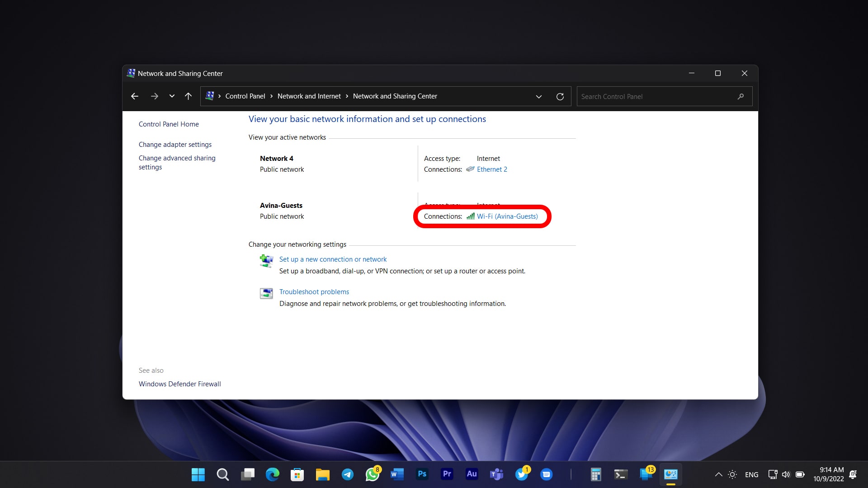Image resolution: width=868 pixels, height=488 pixels.
Task: Click the Network and Sharing Center title icon
Action: (x=131, y=73)
